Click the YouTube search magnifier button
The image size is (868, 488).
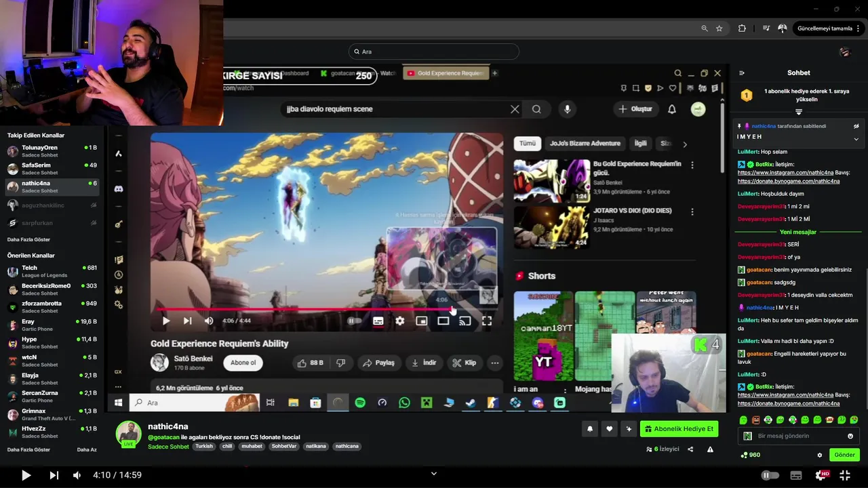pos(536,109)
